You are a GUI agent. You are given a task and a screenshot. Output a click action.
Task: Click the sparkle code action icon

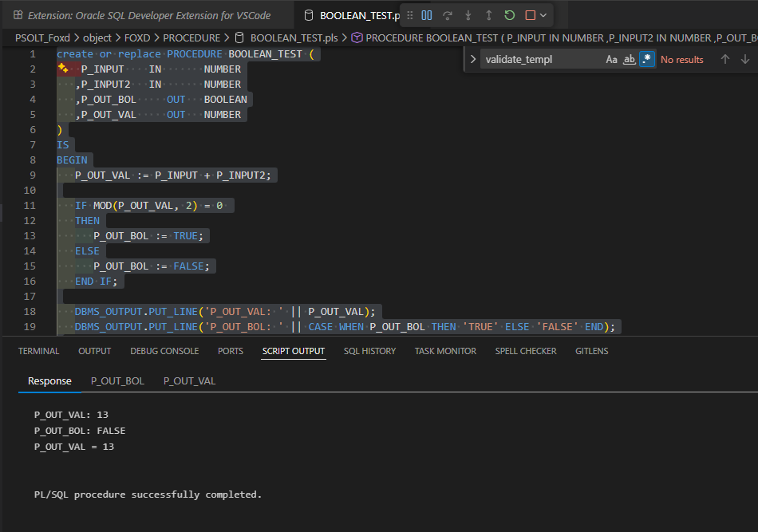63,69
